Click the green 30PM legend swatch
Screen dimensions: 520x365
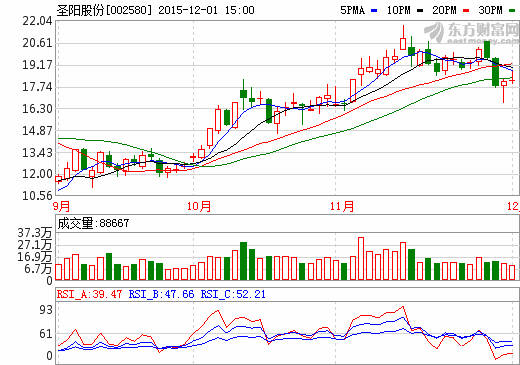[x=512, y=11]
